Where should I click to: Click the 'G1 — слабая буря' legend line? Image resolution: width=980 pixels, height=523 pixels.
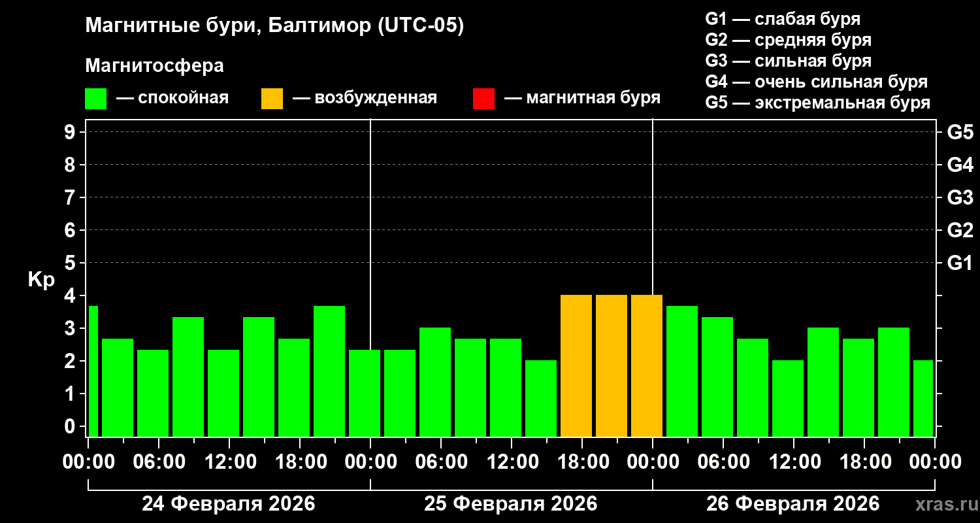point(783,19)
